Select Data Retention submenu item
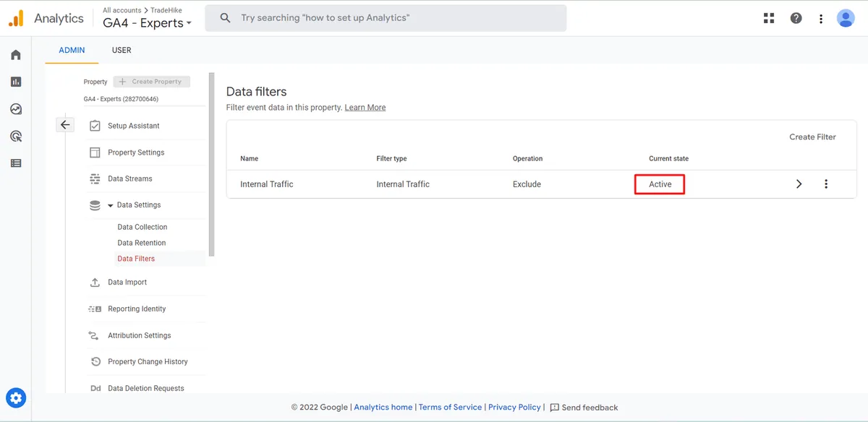868x422 pixels. pos(142,243)
